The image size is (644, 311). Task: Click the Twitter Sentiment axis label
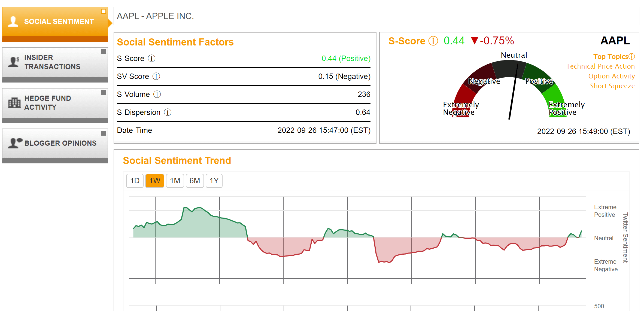625,237
